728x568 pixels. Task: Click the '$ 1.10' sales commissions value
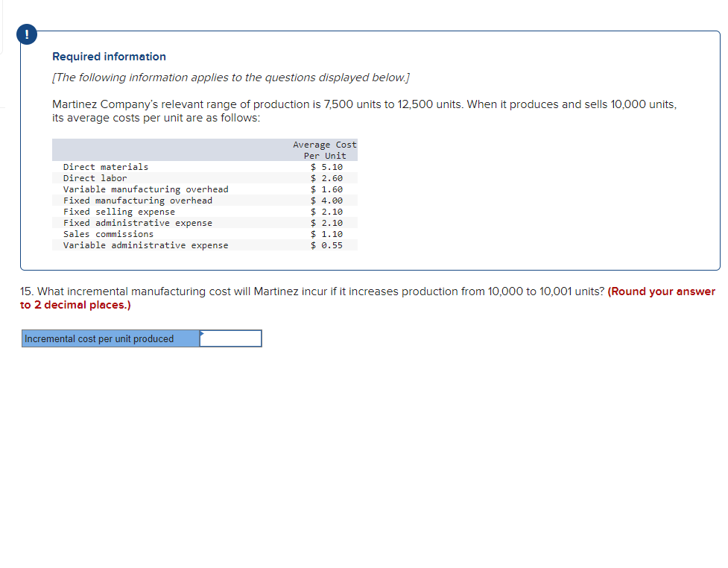tap(327, 234)
